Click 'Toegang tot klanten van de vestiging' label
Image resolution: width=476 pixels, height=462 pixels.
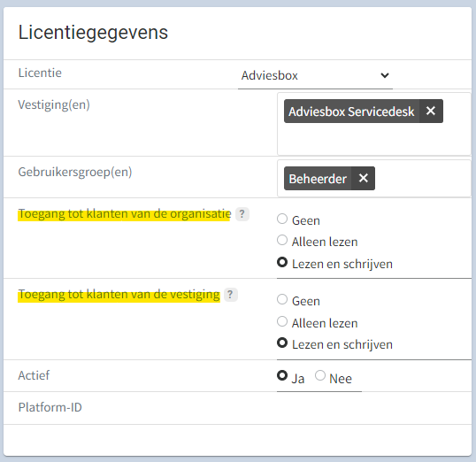click(119, 295)
